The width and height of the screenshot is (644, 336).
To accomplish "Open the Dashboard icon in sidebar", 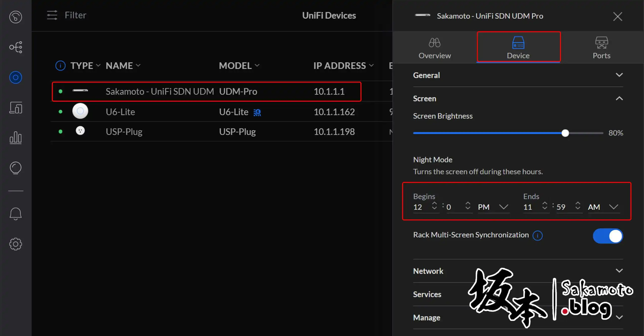I will [16, 17].
